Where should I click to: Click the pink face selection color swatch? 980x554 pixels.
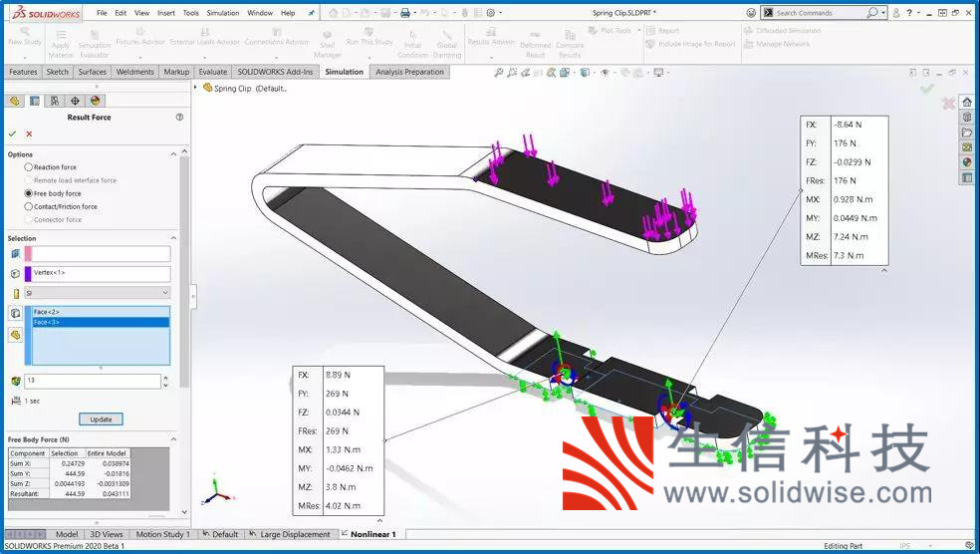[x=28, y=253]
